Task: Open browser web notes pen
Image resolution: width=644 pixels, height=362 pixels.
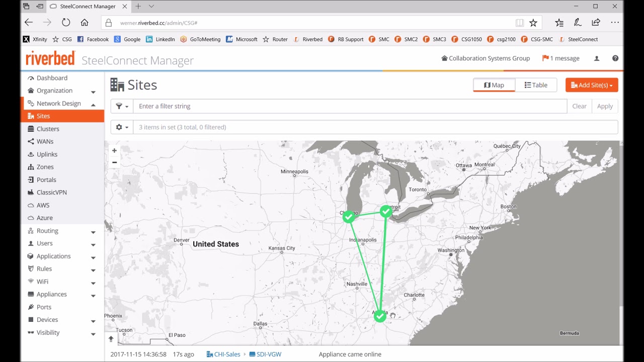Action: pos(578,23)
